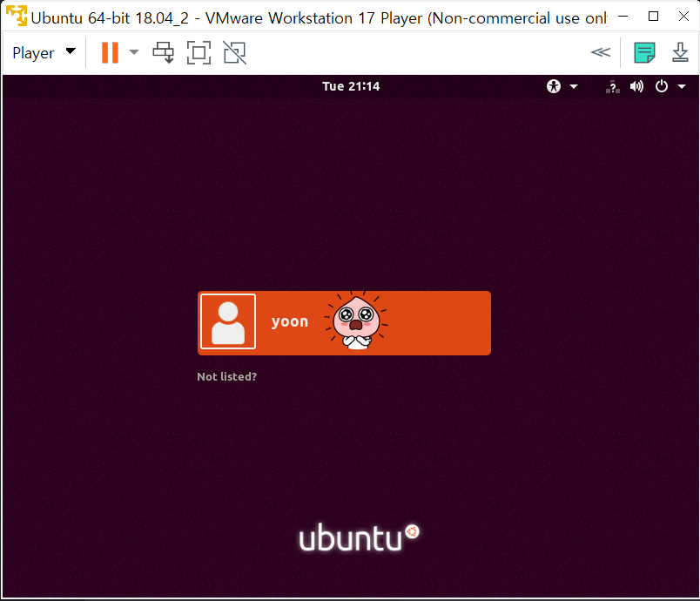Open the clock showing Tue 21:14
700x601 pixels.
click(351, 86)
